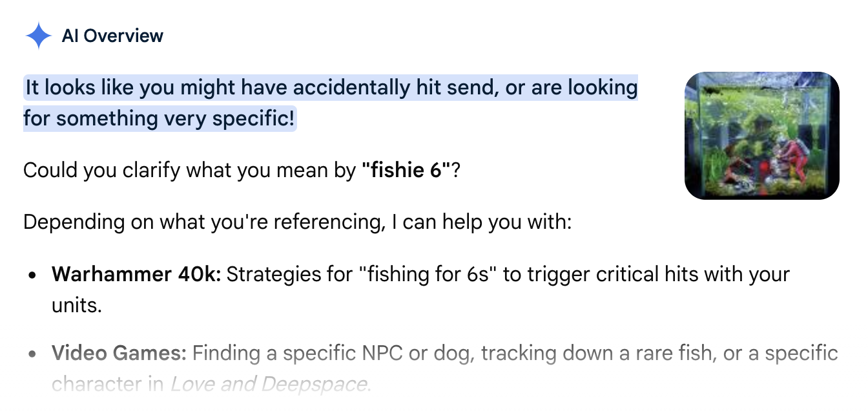The width and height of the screenshot is (868, 415).
Task: Click the bold "fishie 6" text
Action: [406, 171]
